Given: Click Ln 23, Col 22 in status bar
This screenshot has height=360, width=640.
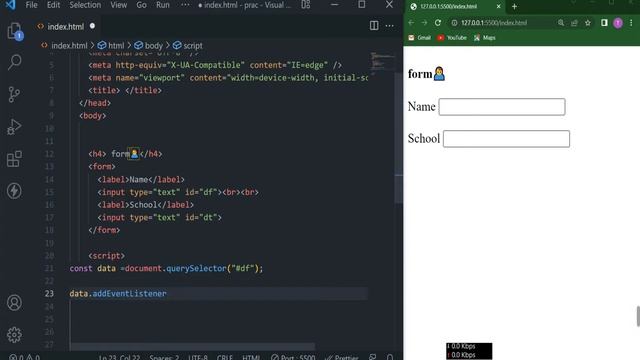Looking at the screenshot, I should 119,357.
